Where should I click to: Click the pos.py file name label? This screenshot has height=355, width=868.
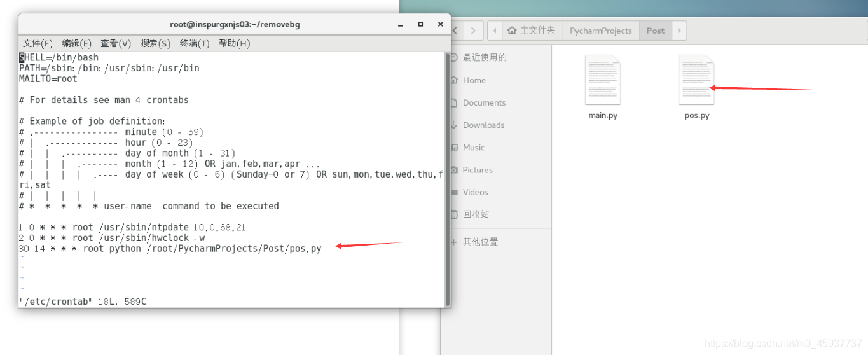[x=697, y=116]
